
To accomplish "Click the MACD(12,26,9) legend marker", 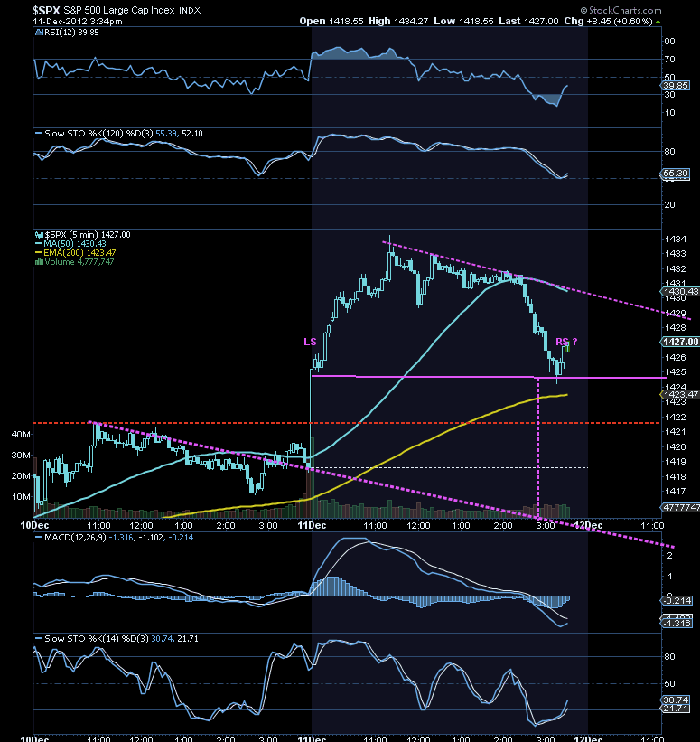I will pos(39,538).
